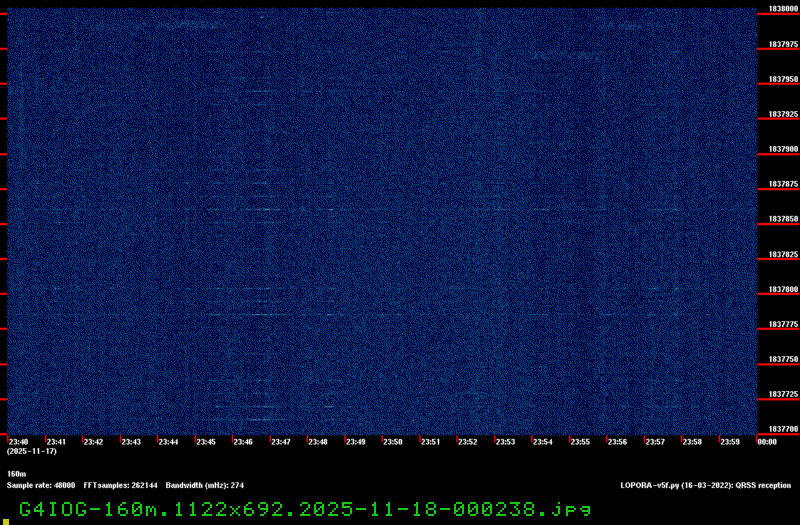Click the 23:50 time tick label
The height and width of the screenshot is (525, 800).
pos(392,441)
